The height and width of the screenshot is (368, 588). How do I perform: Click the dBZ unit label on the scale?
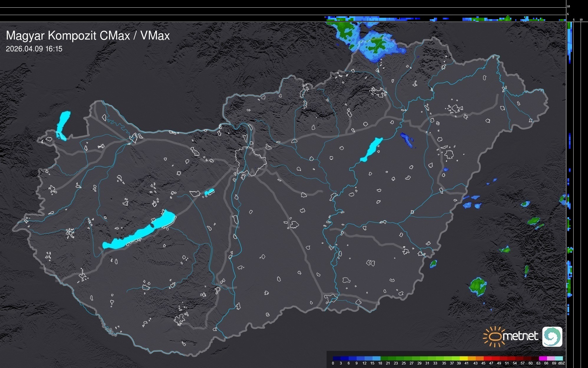click(561, 363)
